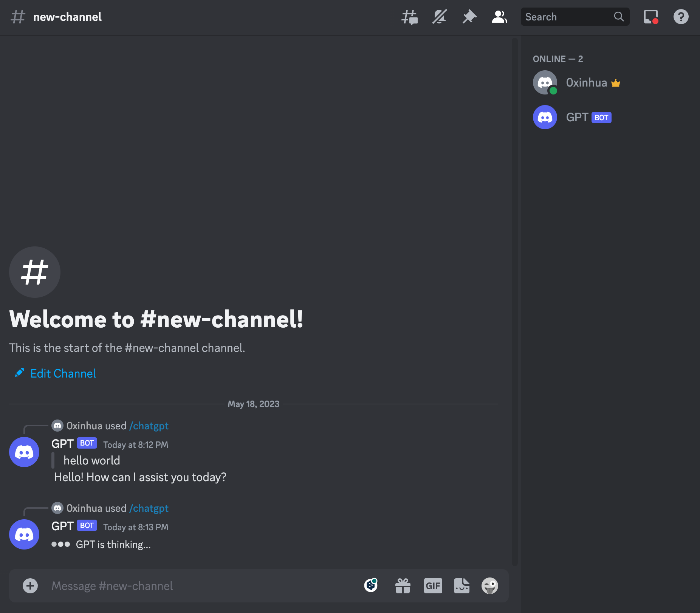Open the apps launcher icon in message bar
The width and height of the screenshot is (700, 613).
371,586
